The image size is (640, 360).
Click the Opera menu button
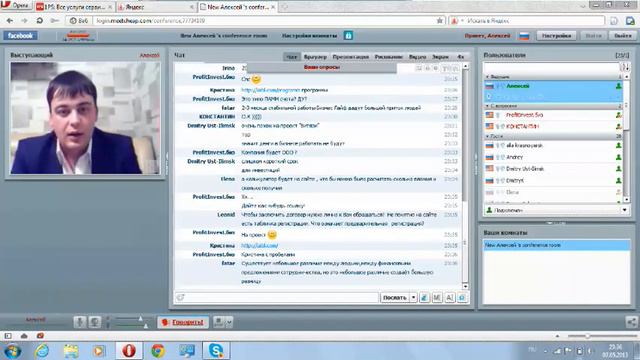click(16, 6)
